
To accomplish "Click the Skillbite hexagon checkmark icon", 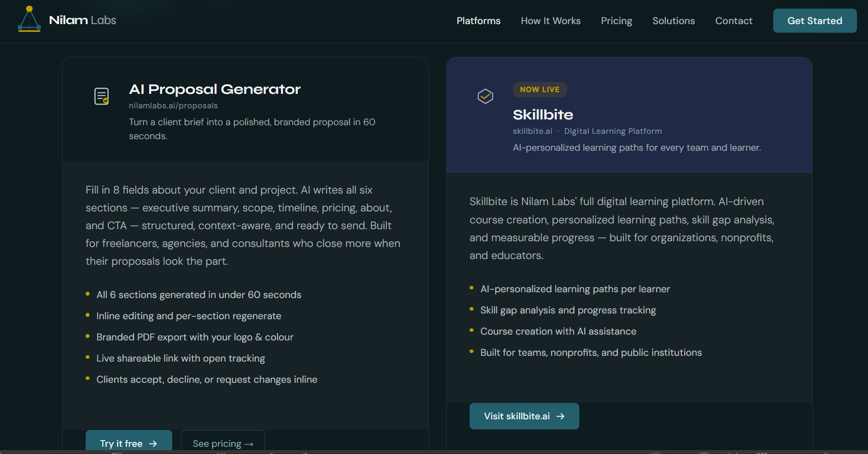I will pyautogui.click(x=485, y=96).
